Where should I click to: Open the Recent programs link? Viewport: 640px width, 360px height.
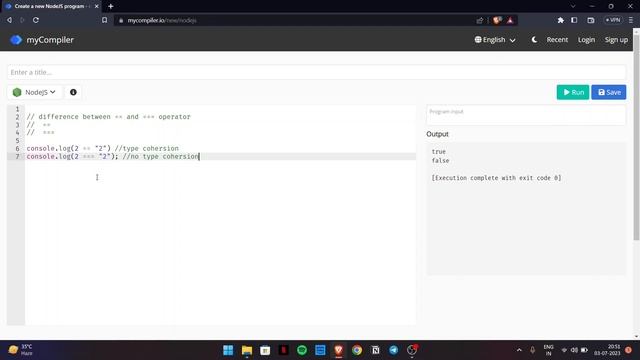[557, 40]
